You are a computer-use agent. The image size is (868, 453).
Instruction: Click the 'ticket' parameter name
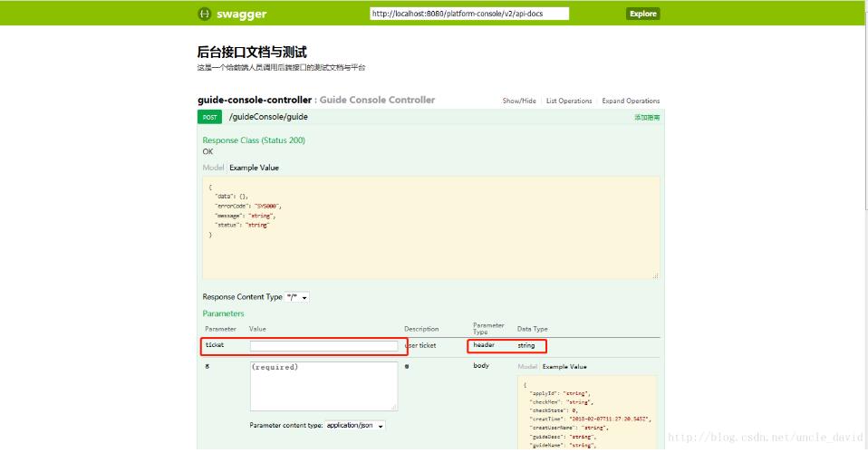pos(215,345)
